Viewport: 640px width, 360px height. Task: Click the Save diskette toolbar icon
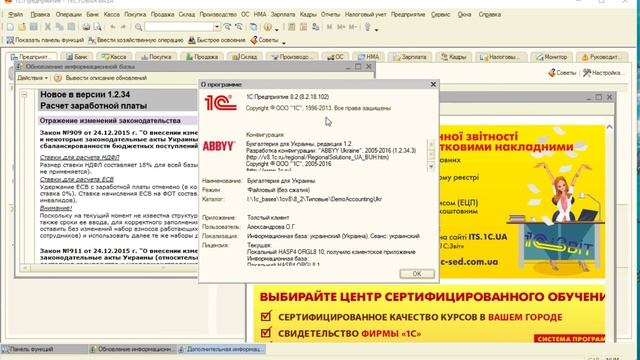pyautogui.click(x=33, y=27)
